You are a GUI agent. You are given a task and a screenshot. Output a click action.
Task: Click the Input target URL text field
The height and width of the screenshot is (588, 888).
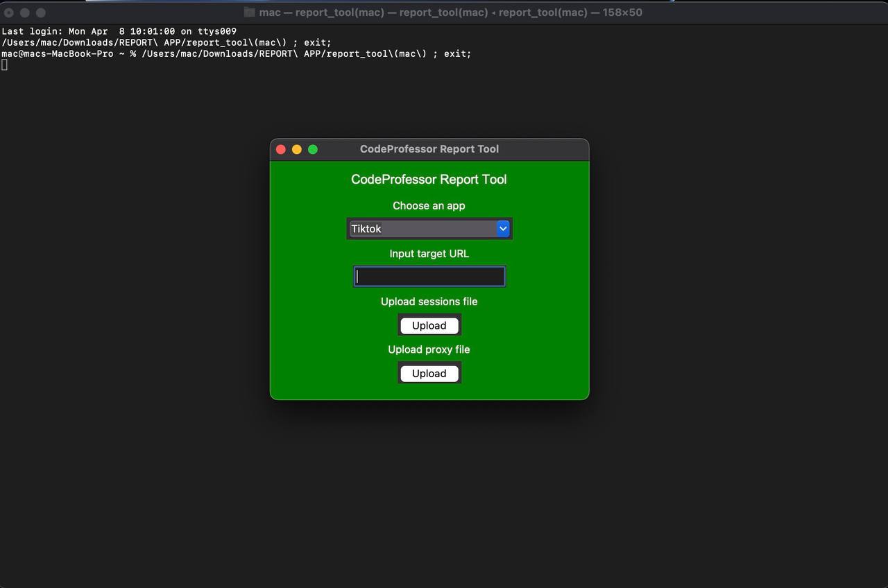coord(429,276)
